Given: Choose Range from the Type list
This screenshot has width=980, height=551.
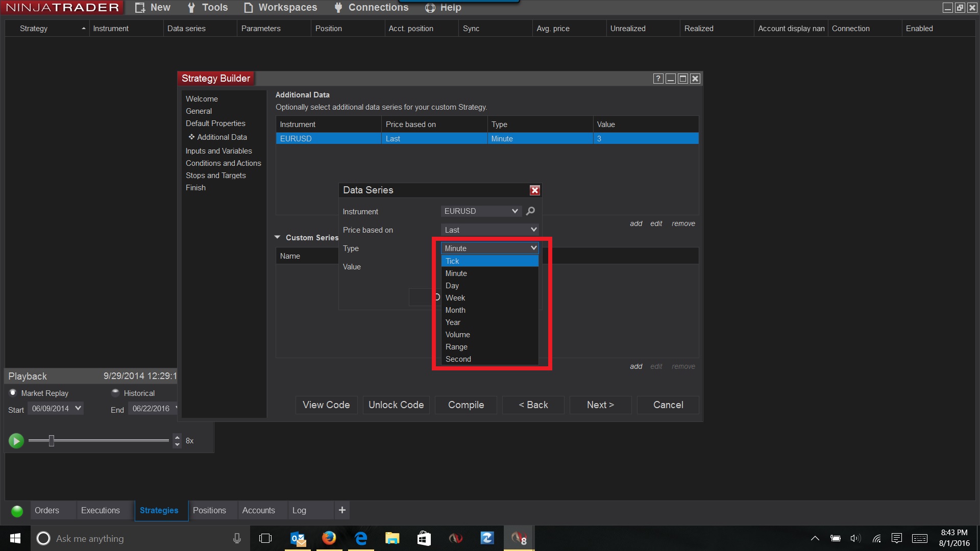Looking at the screenshot, I should click(x=456, y=347).
